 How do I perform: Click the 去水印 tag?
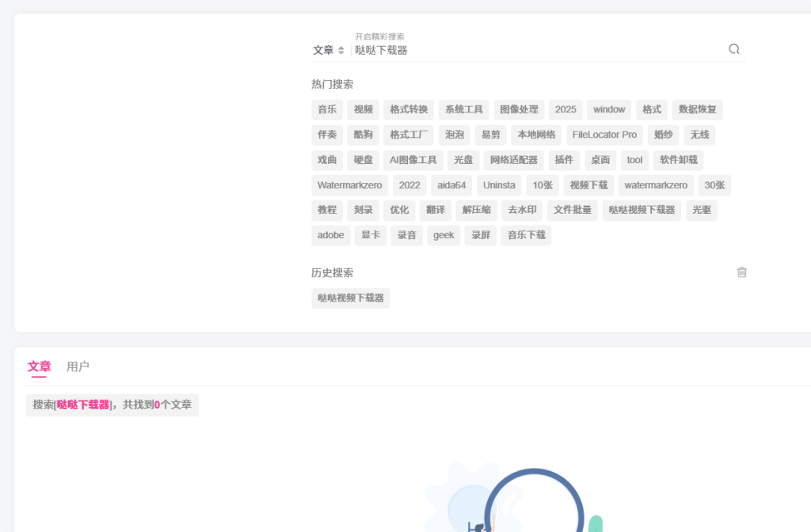(x=522, y=211)
